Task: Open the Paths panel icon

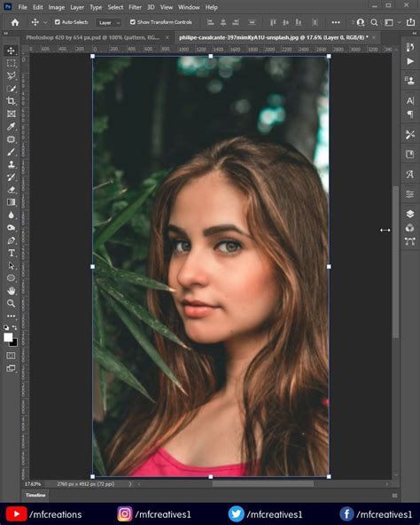Action: coord(410,241)
